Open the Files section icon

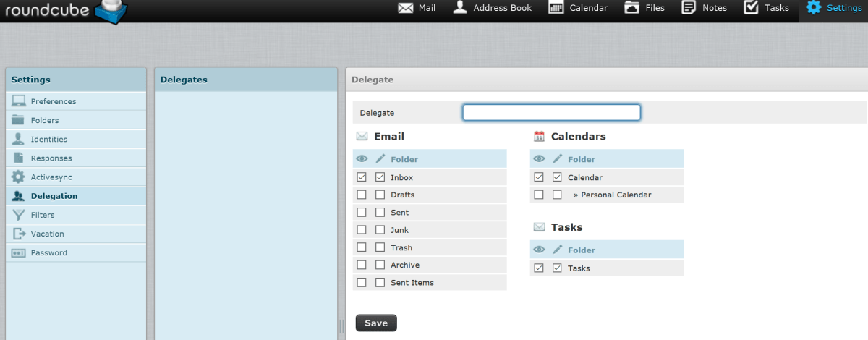632,8
